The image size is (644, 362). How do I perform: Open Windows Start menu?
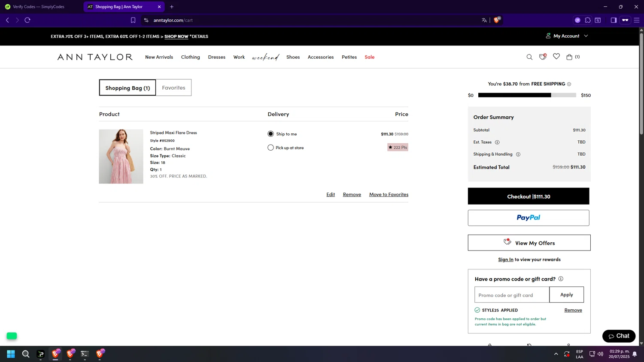pos(11,354)
